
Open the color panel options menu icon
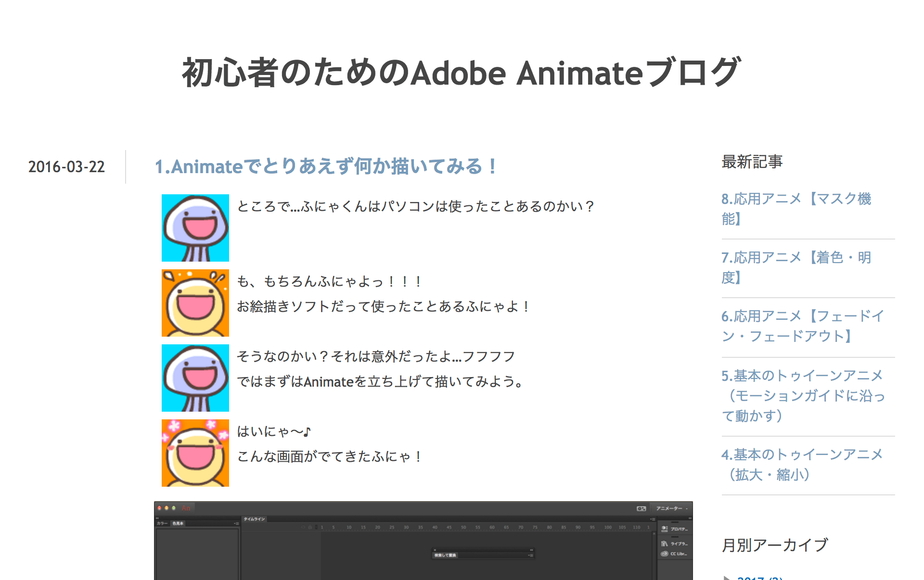click(x=236, y=523)
